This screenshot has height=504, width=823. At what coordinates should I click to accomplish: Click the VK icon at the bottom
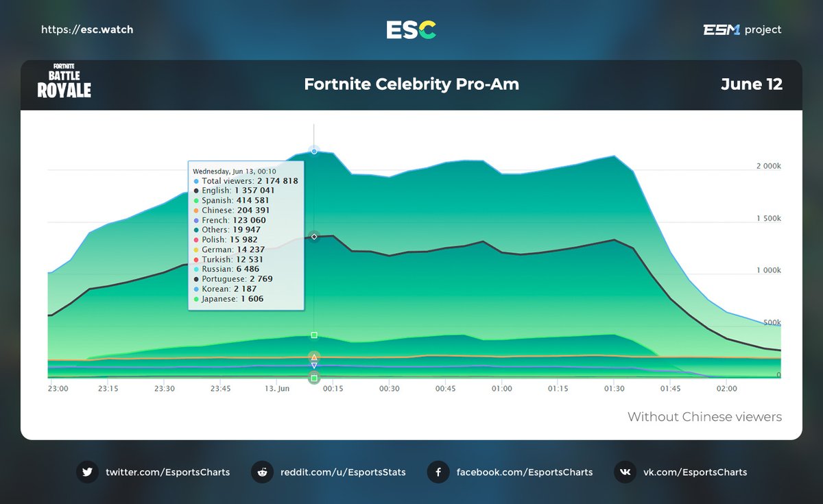(x=625, y=472)
